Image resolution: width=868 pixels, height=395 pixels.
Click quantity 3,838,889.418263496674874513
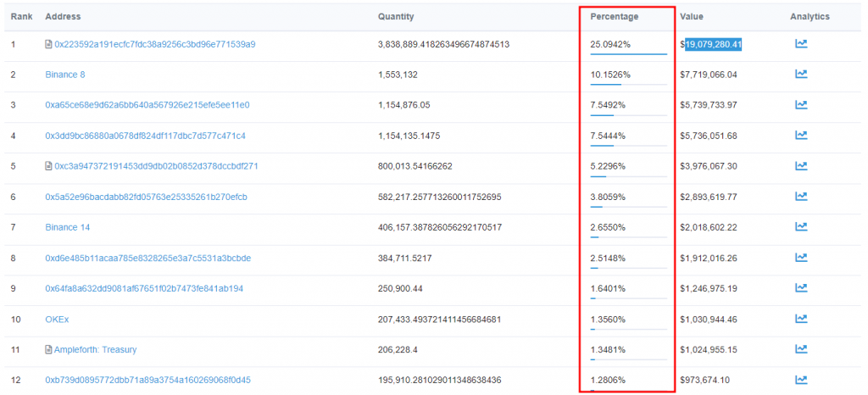click(443, 44)
